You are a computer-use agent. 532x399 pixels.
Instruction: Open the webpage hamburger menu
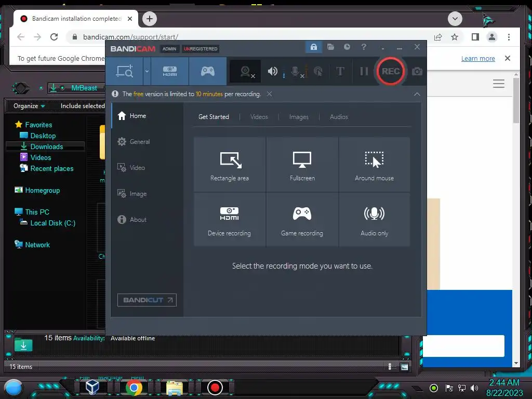(499, 84)
